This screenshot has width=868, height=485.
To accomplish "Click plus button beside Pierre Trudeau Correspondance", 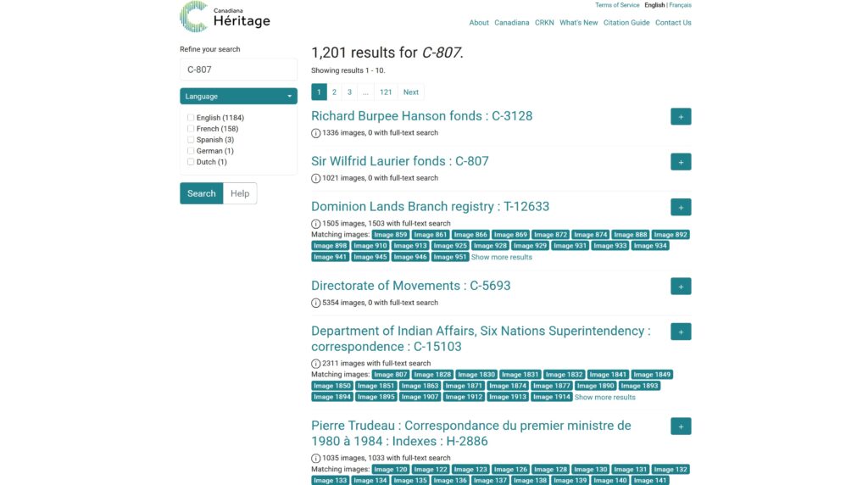I will (x=681, y=426).
